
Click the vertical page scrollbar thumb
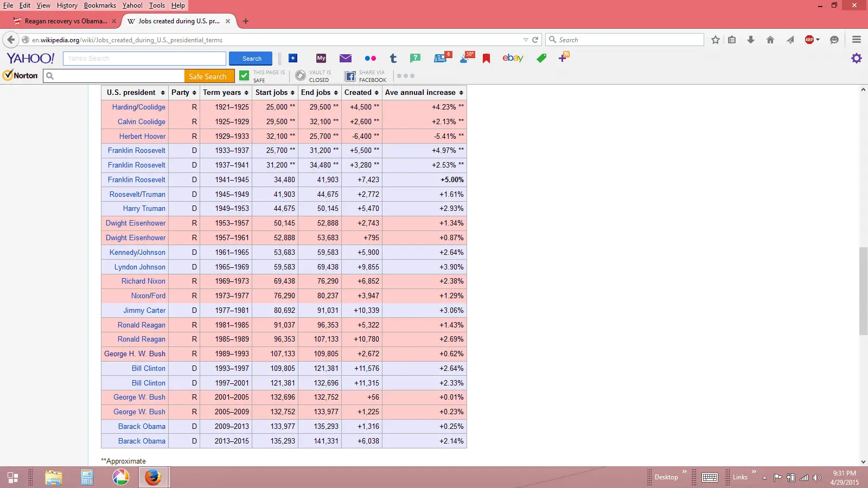(863, 291)
